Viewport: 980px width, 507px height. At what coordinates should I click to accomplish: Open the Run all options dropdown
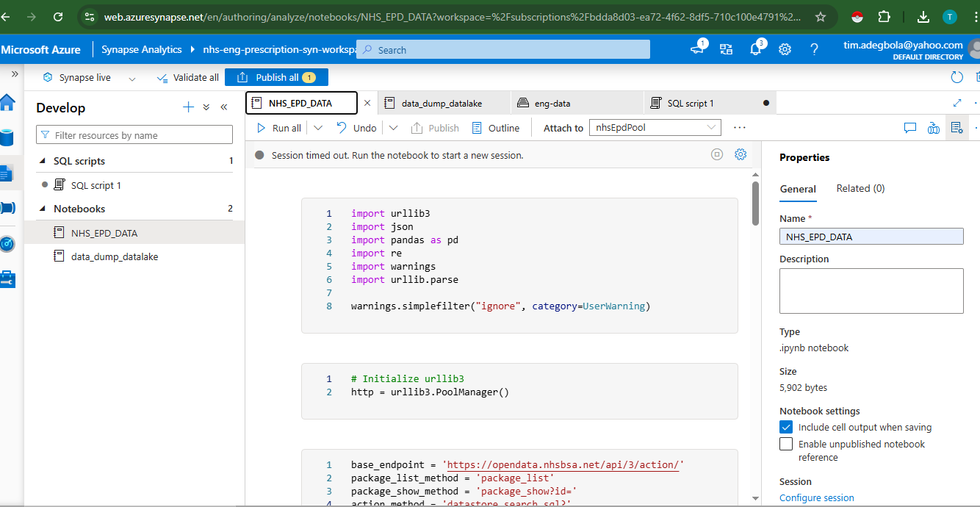318,128
